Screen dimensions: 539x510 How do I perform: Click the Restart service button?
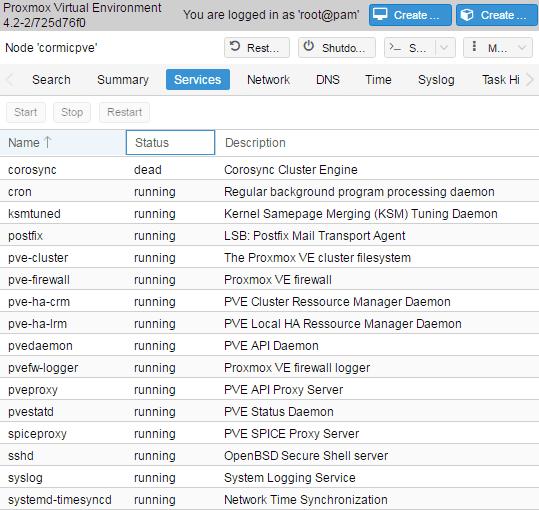point(124,112)
